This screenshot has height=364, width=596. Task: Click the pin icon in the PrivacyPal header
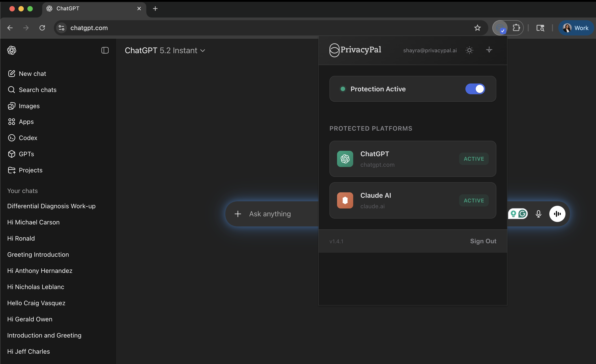pos(489,50)
